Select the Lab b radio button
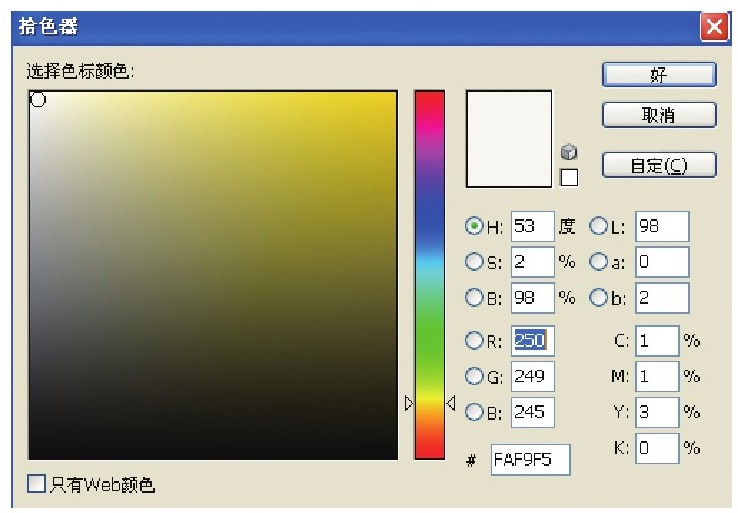Screen dimensions: 738x513 [x=598, y=297]
